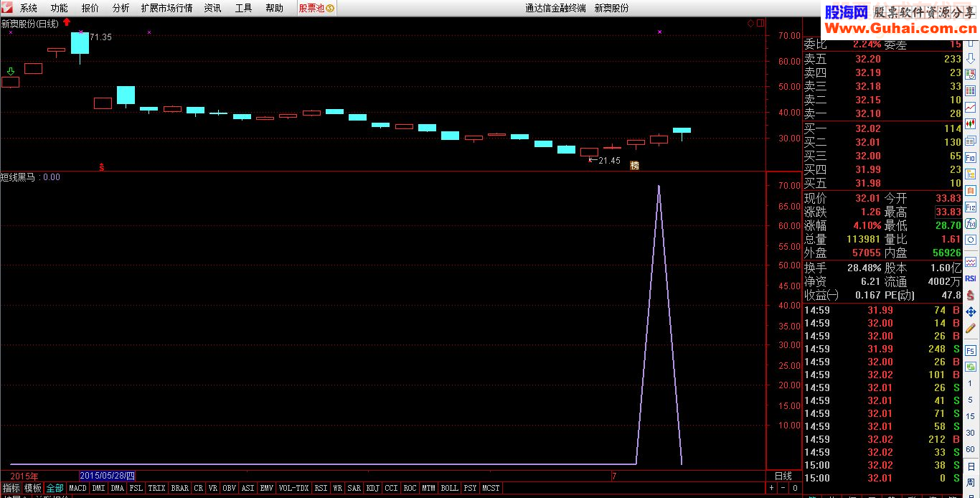Image resolution: width=980 pixels, height=498 pixels.
Task: Open the 帮助 menu
Action: tap(274, 8)
